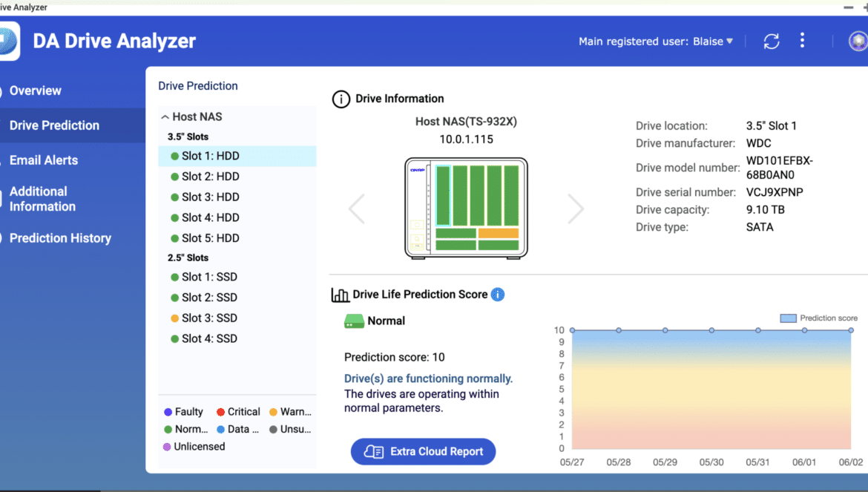Select 2.5" Slot 2: SSD
The height and width of the screenshot is (492, 868).
237,297
